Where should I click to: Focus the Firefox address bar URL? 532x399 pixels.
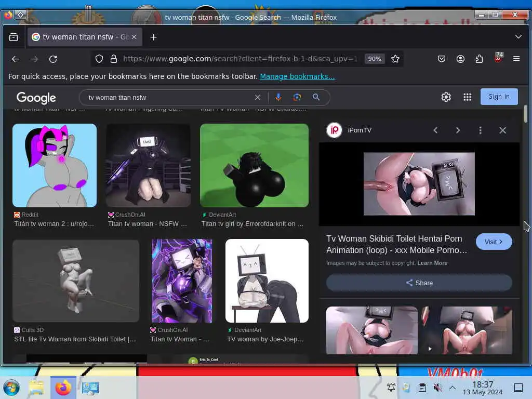[x=240, y=59]
